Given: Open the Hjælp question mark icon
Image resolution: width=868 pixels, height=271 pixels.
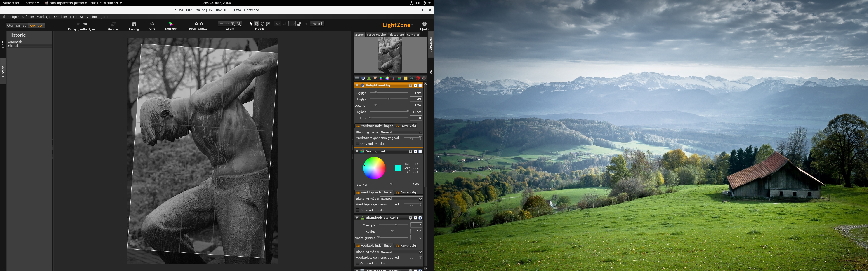Looking at the screenshot, I should [424, 23].
